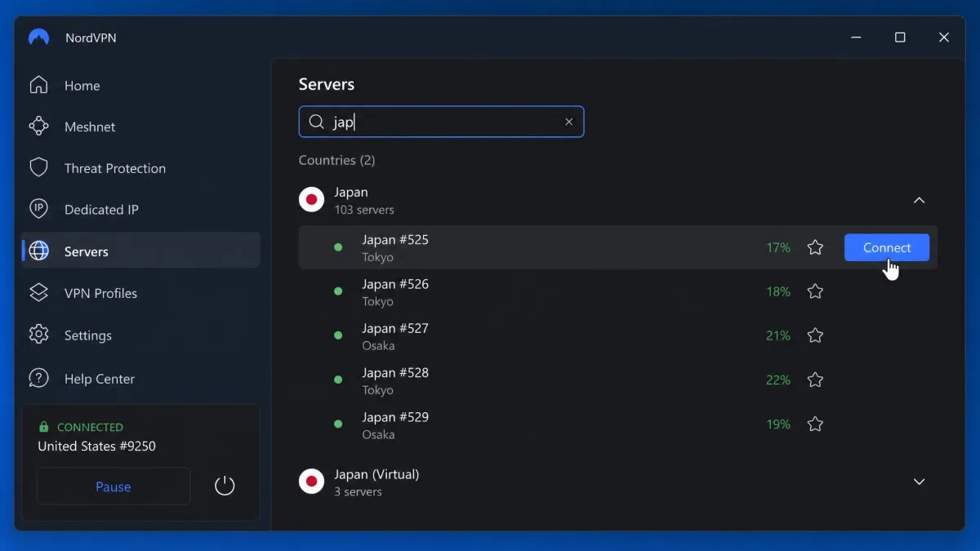980x551 pixels.
Task: Favorite Japan #526 with the star
Action: [815, 291]
